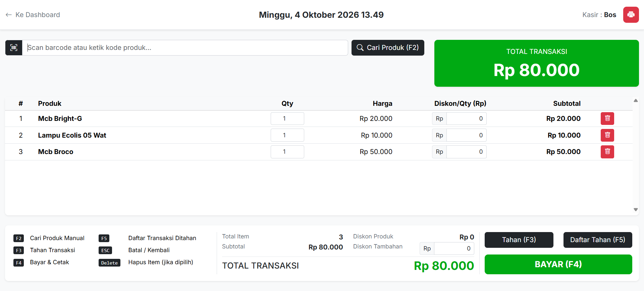Click the table scrollbar up arrow
This screenshot has width=644, height=291.
(636, 100)
